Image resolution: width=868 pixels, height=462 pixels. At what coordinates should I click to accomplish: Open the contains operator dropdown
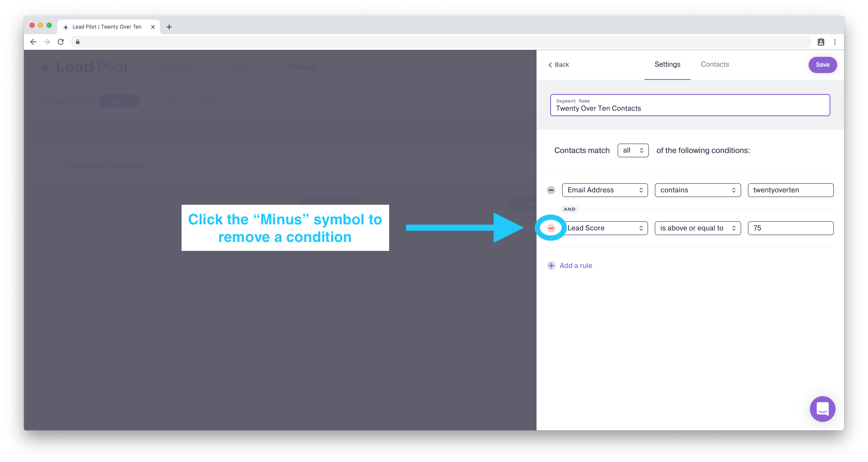pyautogui.click(x=698, y=190)
